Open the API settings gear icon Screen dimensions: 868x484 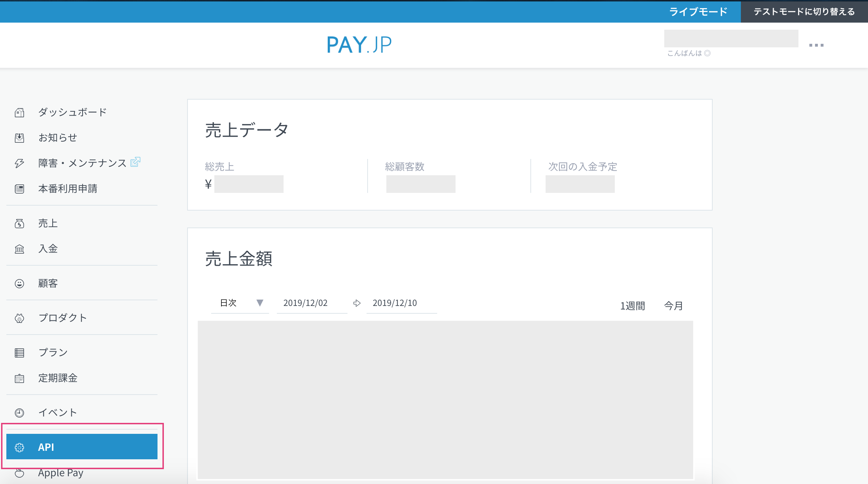coord(19,447)
